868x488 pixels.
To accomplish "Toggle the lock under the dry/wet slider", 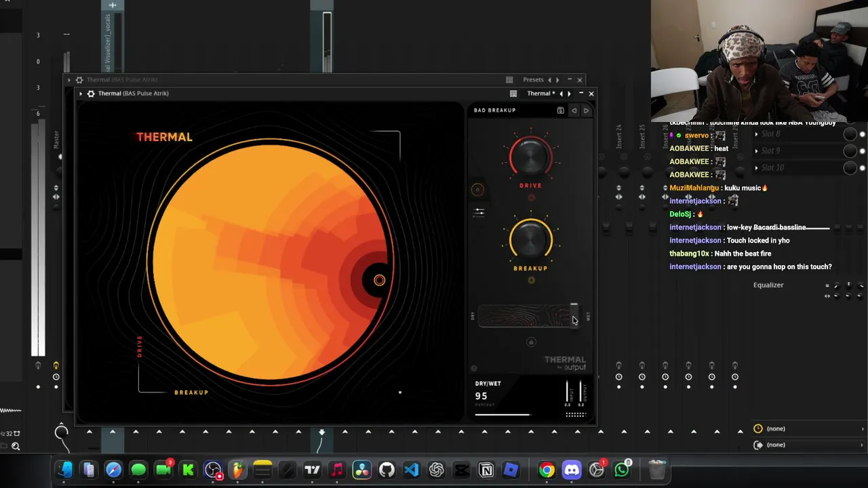I will 531,342.
